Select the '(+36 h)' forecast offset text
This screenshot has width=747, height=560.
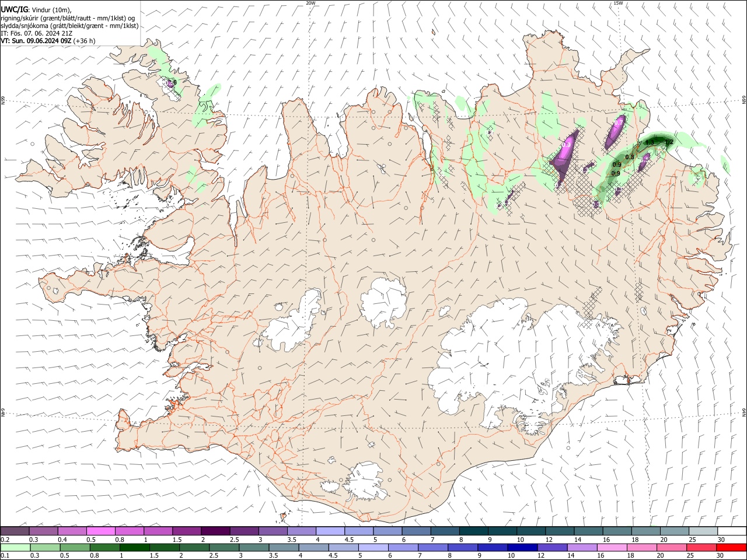tap(85, 41)
